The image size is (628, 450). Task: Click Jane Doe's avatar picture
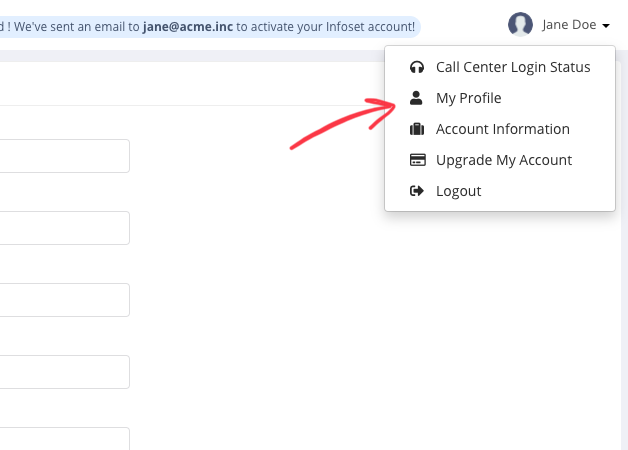[x=520, y=24]
